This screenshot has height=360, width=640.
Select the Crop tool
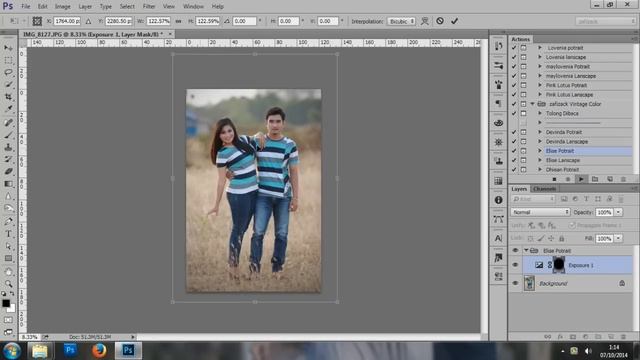[x=8, y=97]
